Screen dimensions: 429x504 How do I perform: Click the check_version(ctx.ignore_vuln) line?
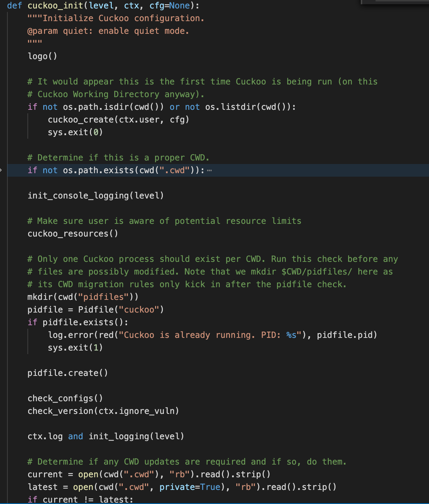(103, 411)
